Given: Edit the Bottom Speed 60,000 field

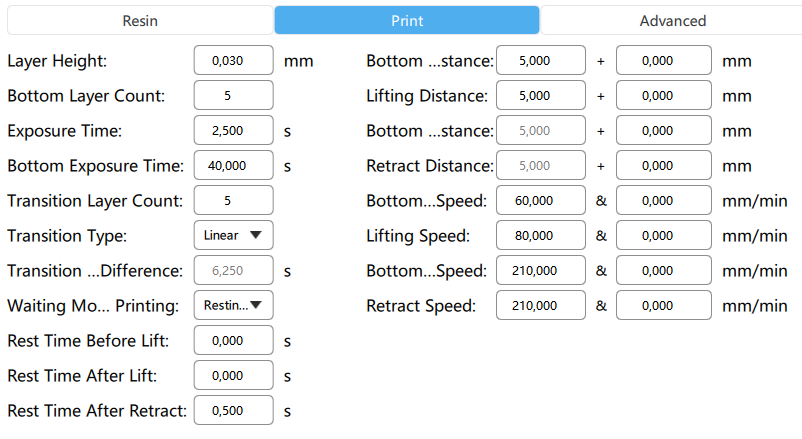Looking at the screenshot, I should pyautogui.click(x=541, y=201).
